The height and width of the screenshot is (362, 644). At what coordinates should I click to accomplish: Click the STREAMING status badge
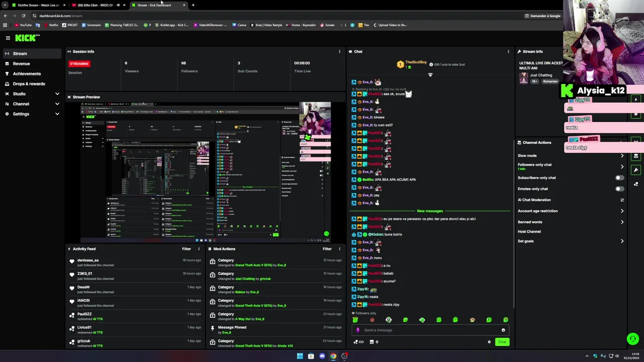(79, 64)
